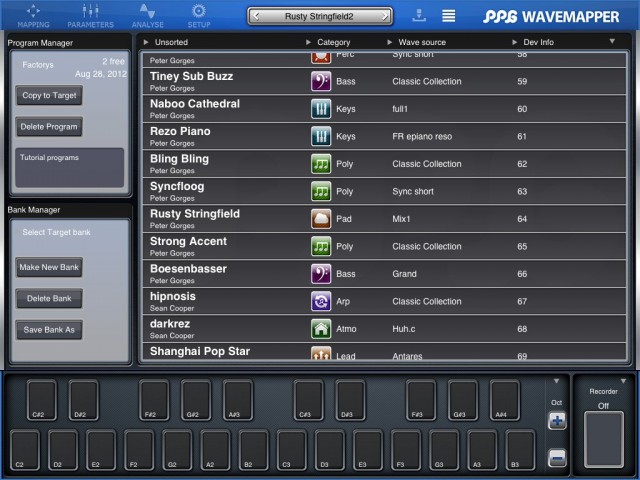640x480 pixels.
Task: Open the Analyse waveform icon
Action: point(146,14)
